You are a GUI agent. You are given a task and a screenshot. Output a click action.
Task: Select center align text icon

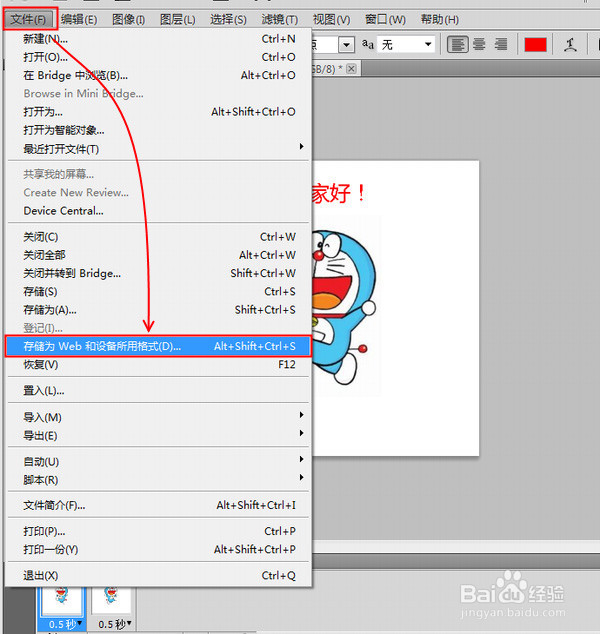tap(479, 44)
